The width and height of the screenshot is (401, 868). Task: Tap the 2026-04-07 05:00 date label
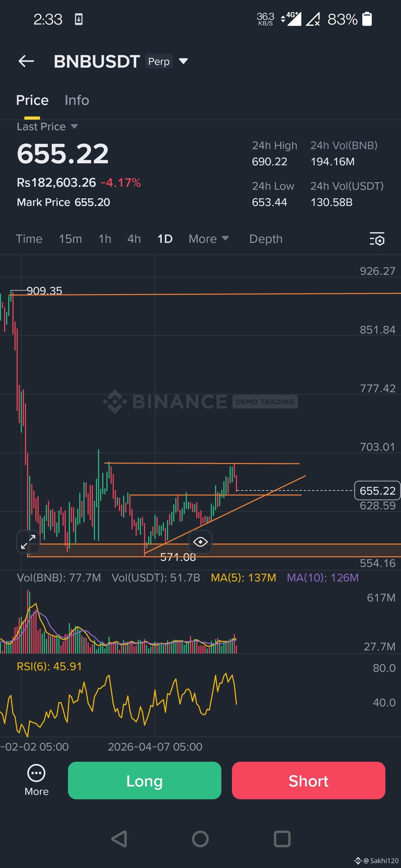click(x=155, y=747)
